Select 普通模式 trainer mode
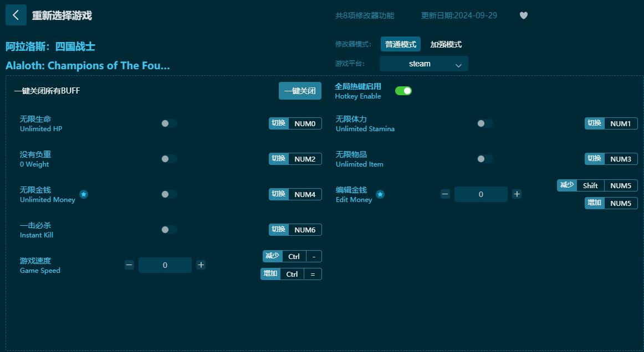The image size is (644, 352). point(400,44)
